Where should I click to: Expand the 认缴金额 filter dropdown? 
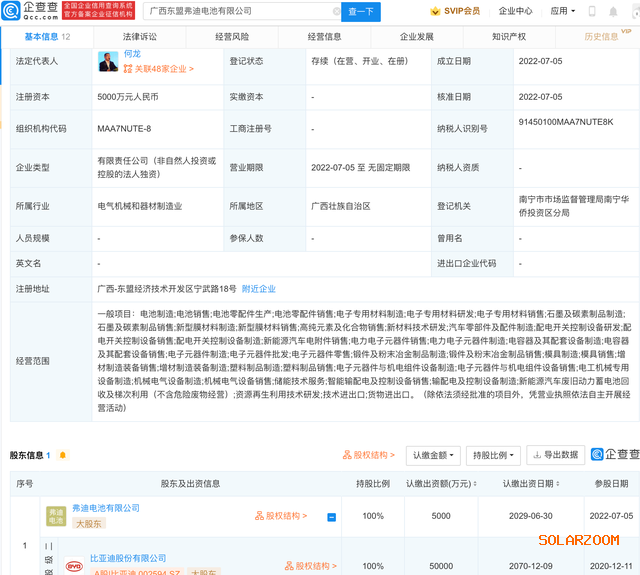coord(435,455)
